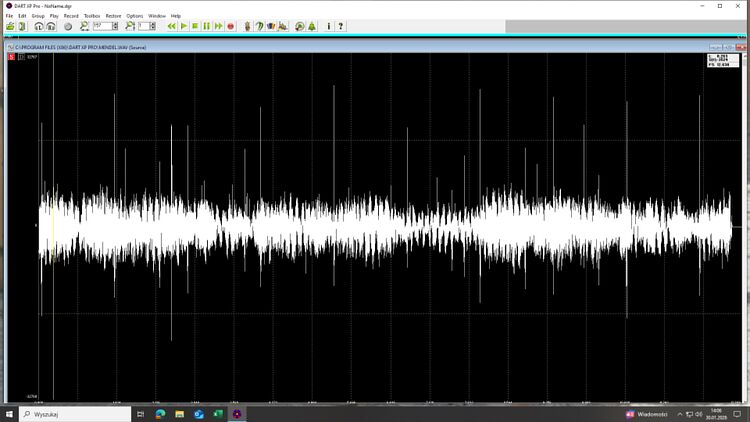Click the Rewind double-arrow icon

tap(171, 26)
